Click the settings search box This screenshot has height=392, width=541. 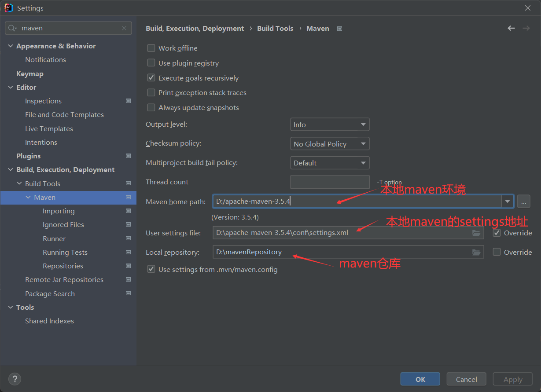68,28
